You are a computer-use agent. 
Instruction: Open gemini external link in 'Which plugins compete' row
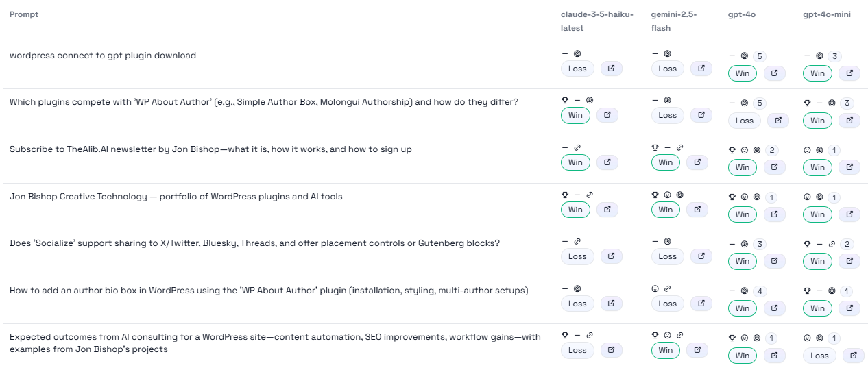[701, 115]
